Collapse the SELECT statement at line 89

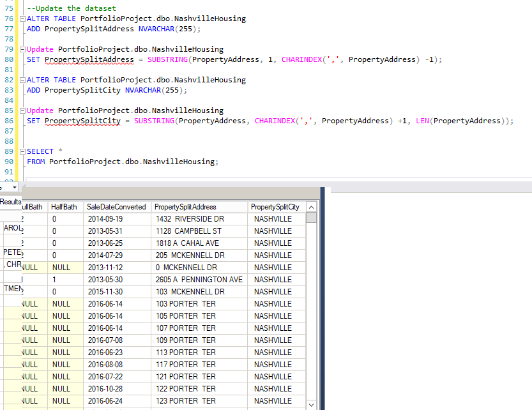tap(23, 152)
